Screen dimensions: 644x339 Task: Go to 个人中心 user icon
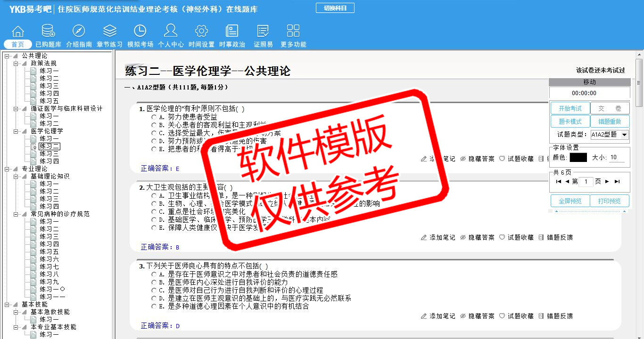171,32
